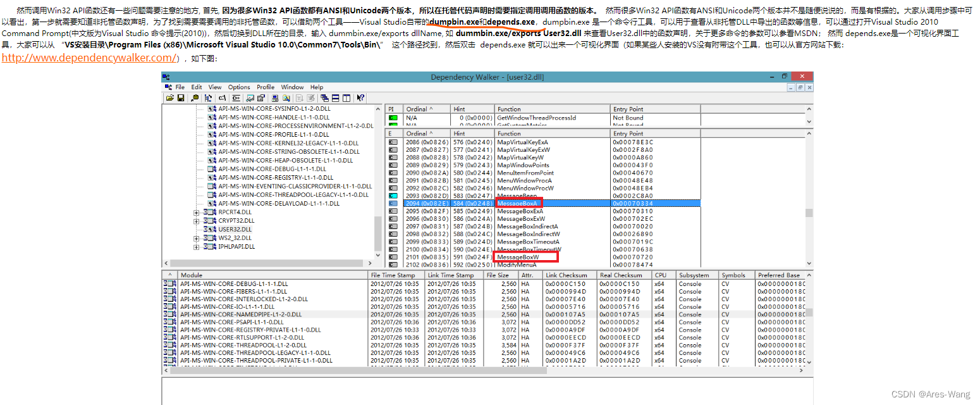Toggle Undecorate C++ Functions icon

235,98
